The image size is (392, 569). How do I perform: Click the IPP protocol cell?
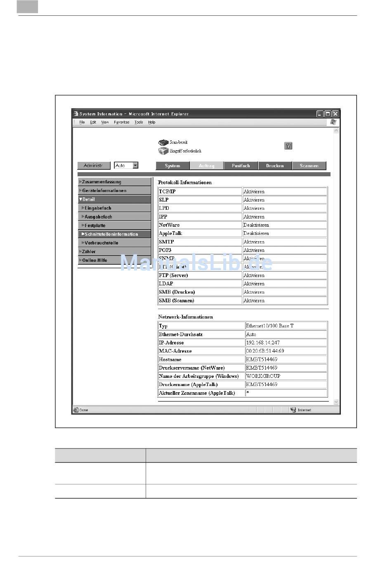point(200,217)
